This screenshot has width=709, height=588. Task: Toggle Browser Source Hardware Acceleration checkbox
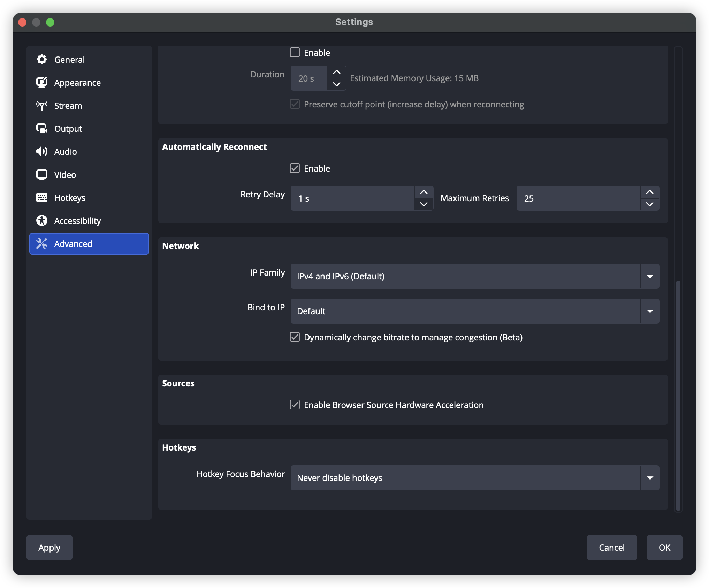pyautogui.click(x=295, y=405)
